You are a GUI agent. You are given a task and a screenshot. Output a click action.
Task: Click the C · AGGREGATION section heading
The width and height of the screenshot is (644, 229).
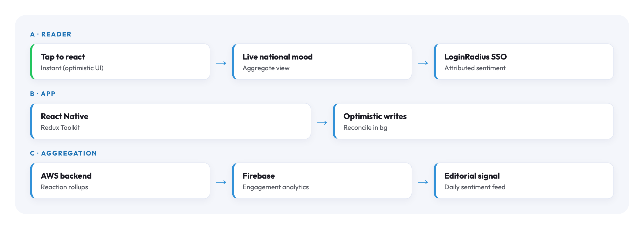click(x=63, y=153)
